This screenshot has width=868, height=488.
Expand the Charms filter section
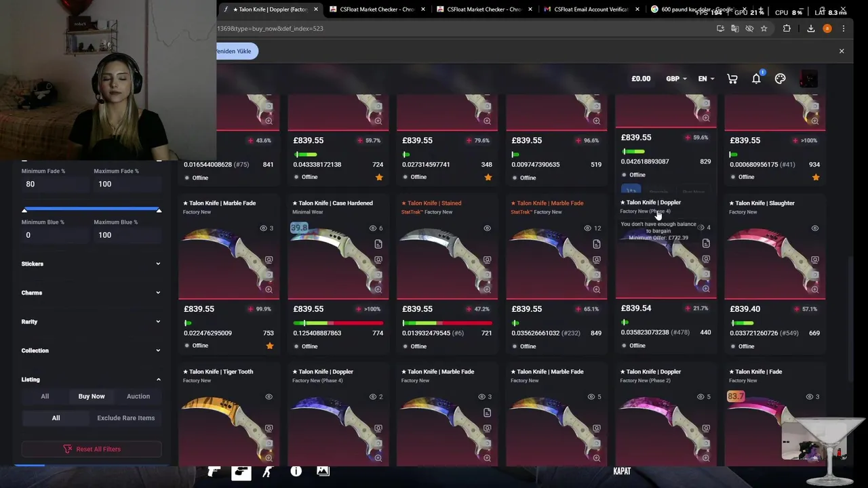pos(91,293)
